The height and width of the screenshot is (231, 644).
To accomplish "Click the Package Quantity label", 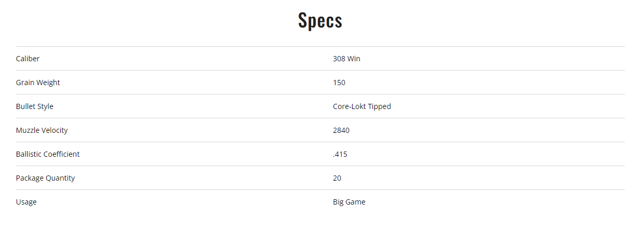I will click(x=46, y=178).
